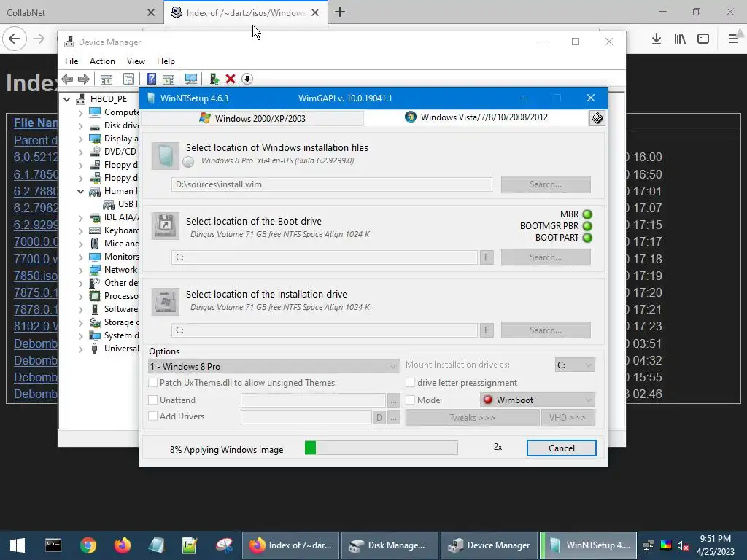The image size is (747, 560).
Task: Click the disc icon next to installation files info
Action: pos(189,162)
